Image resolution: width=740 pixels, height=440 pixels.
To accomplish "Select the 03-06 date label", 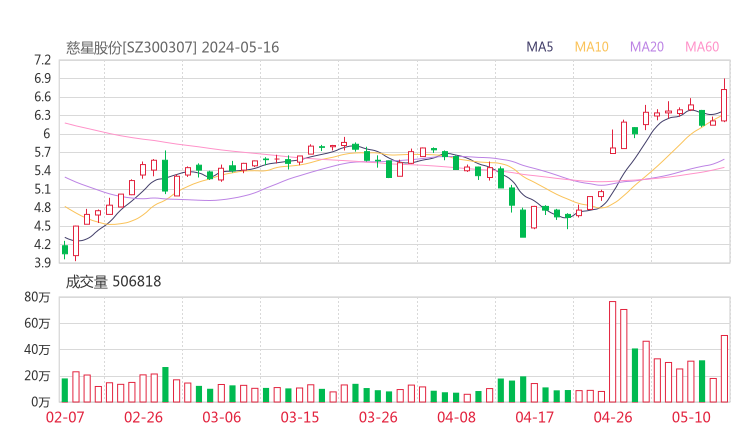I will [x=222, y=417].
